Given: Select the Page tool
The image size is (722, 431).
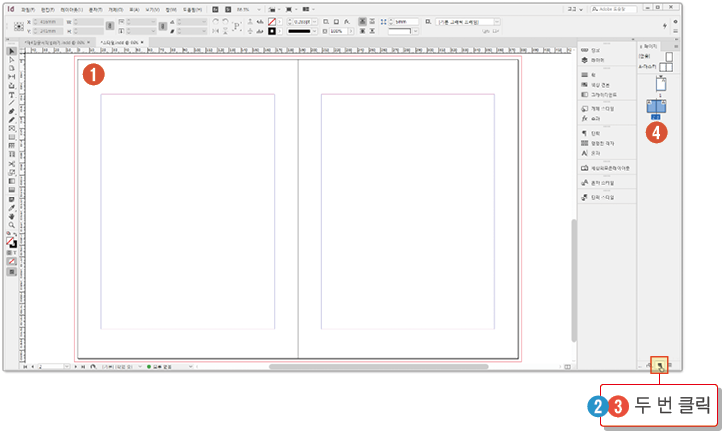Looking at the screenshot, I should [12, 68].
